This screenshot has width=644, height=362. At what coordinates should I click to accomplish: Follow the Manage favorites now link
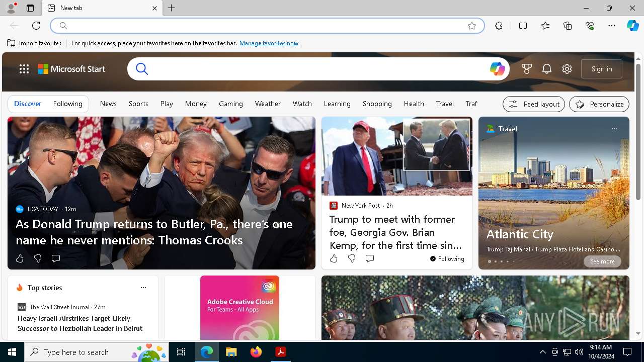click(x=269, y=43)
